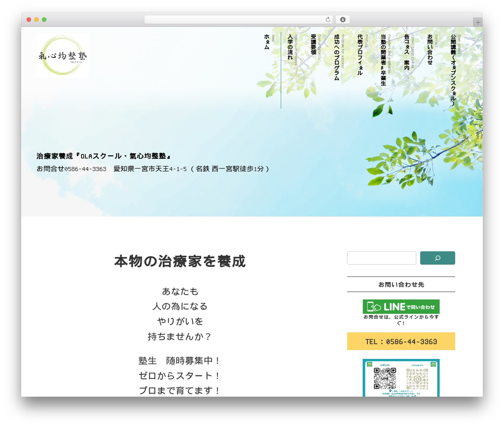Viewport: 504px width, 427px height.
Task: Click the 持ちませんか？ text line
Action: (x=180, y=336)
